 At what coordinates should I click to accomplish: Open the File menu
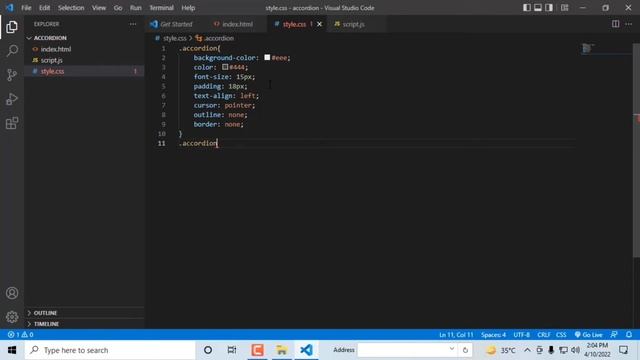tap(26, 8)
